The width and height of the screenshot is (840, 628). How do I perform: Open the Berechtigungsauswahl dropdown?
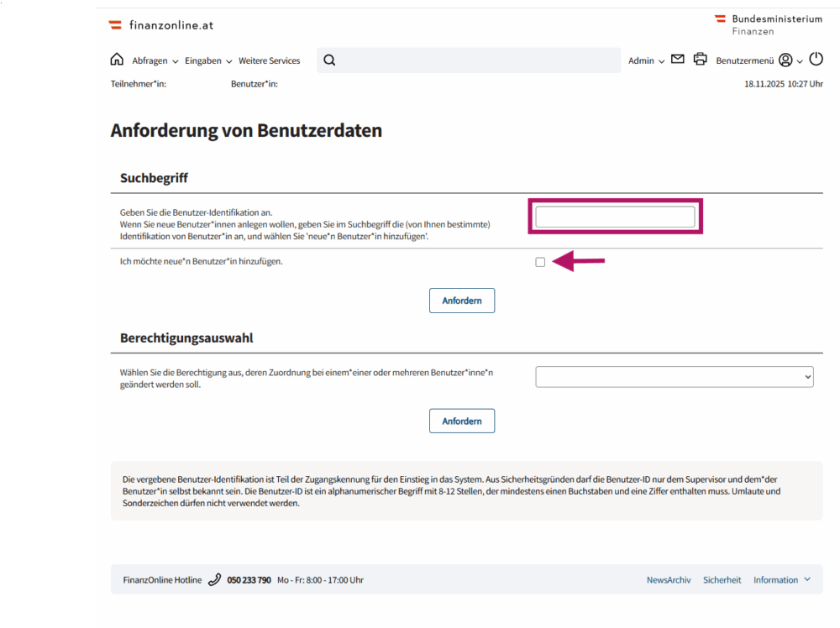pos(674,377)
